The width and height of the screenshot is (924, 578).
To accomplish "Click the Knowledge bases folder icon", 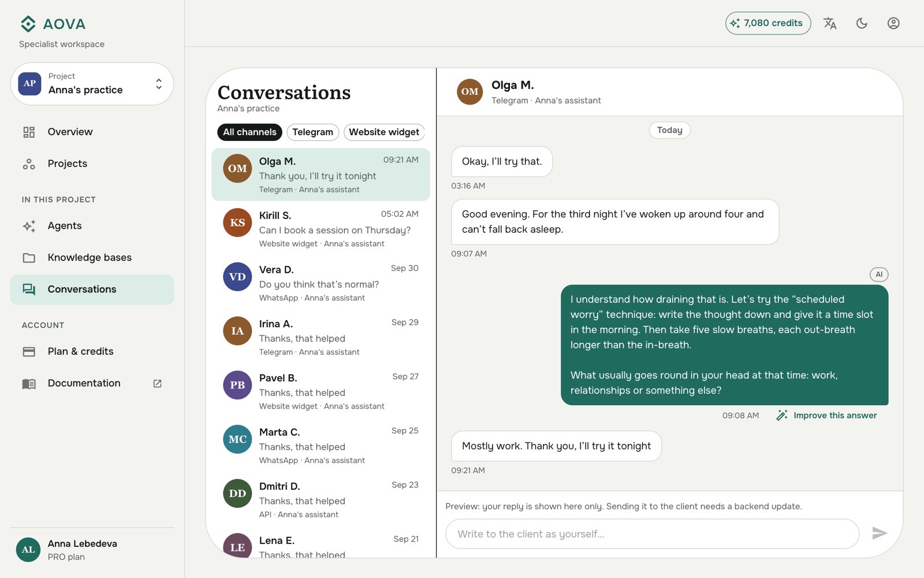I will coord(29,258).
